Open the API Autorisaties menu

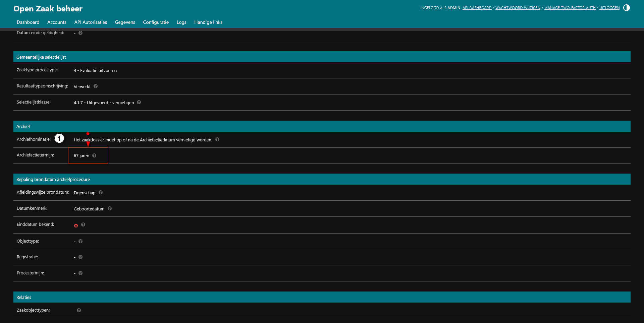click(91, 22)
